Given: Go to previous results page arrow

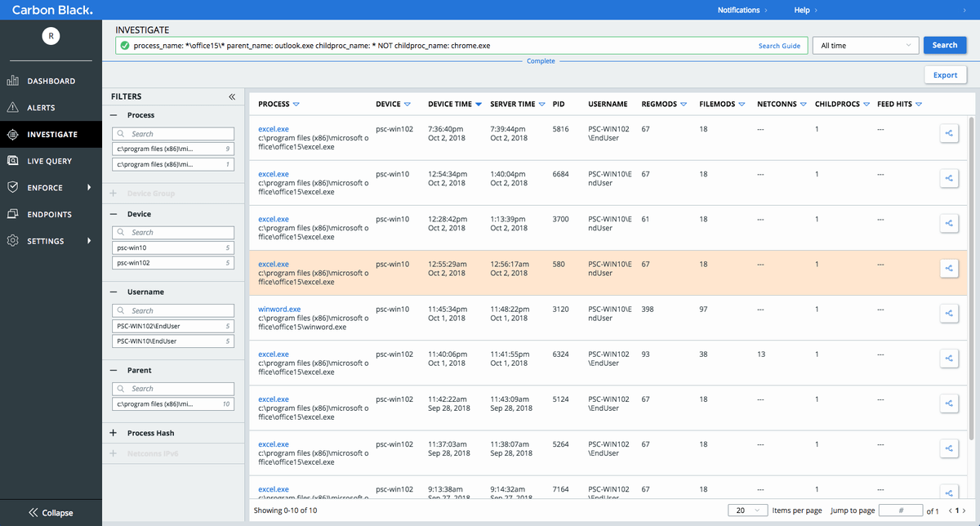Looking at the screenshot, I should click(x=951, y=510).
